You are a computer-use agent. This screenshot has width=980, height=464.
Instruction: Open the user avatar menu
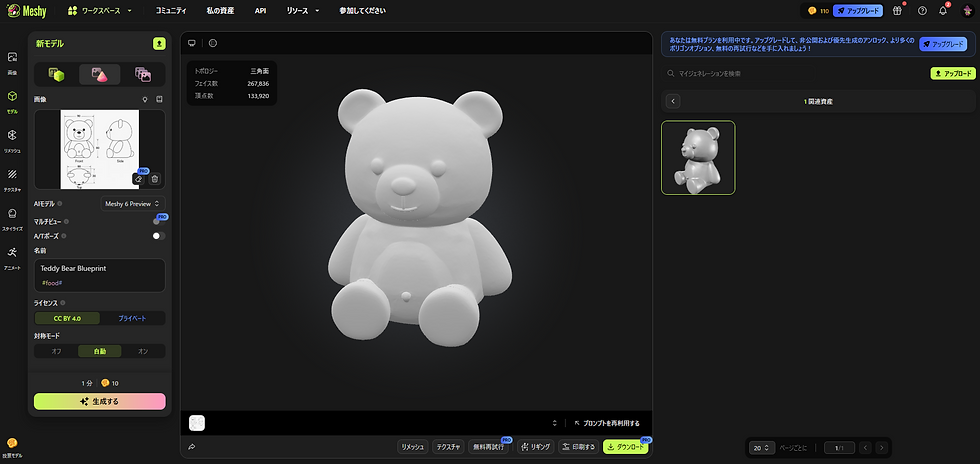(966, 11)
